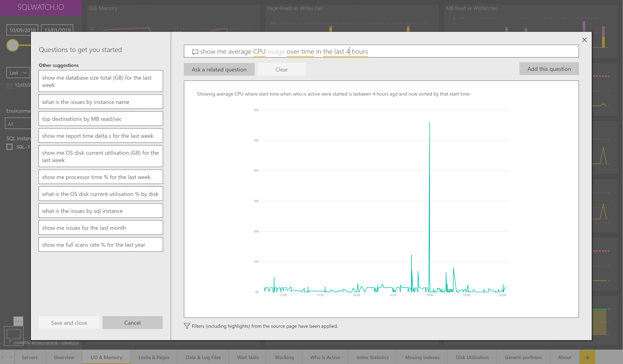Click the ellipsis icon above the Q&A bubble
Image resolution: width=623 pixels, height=364 pixels.
[18, 321]
